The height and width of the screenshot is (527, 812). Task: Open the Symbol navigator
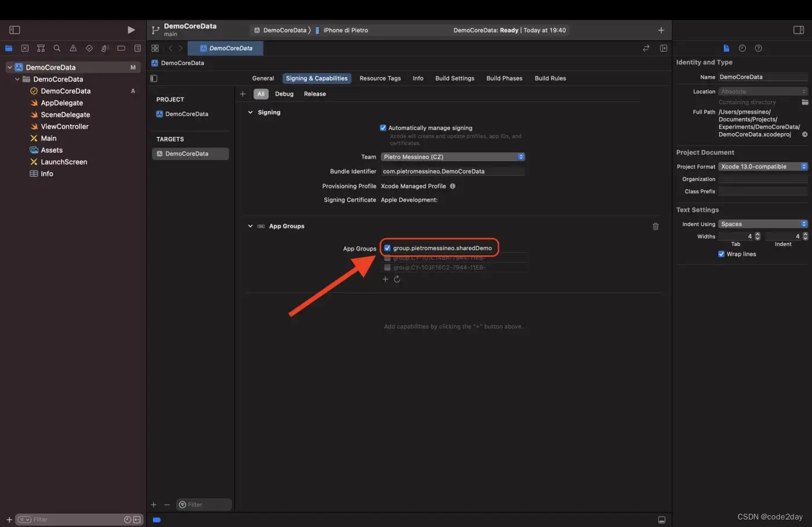41,48
